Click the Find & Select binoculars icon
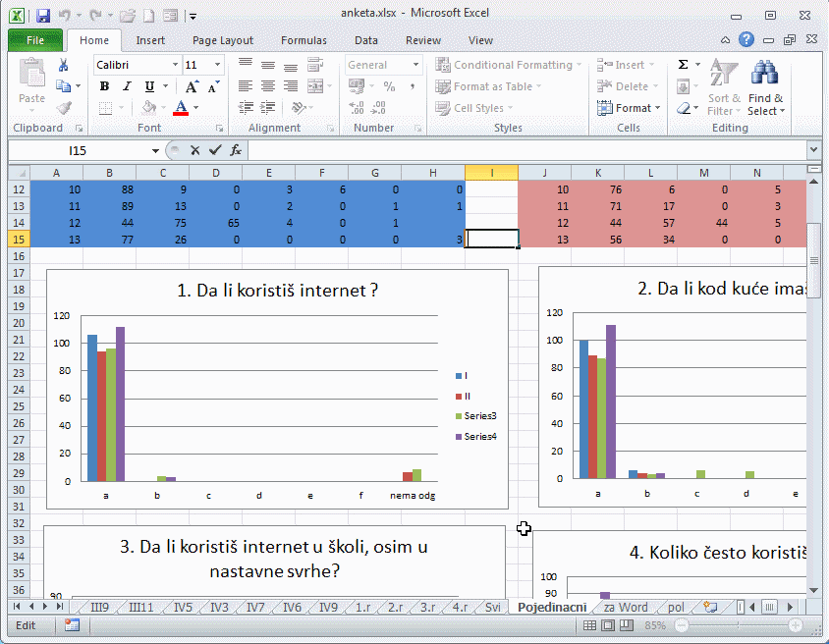The image size is (829, 644). point(764,75)
